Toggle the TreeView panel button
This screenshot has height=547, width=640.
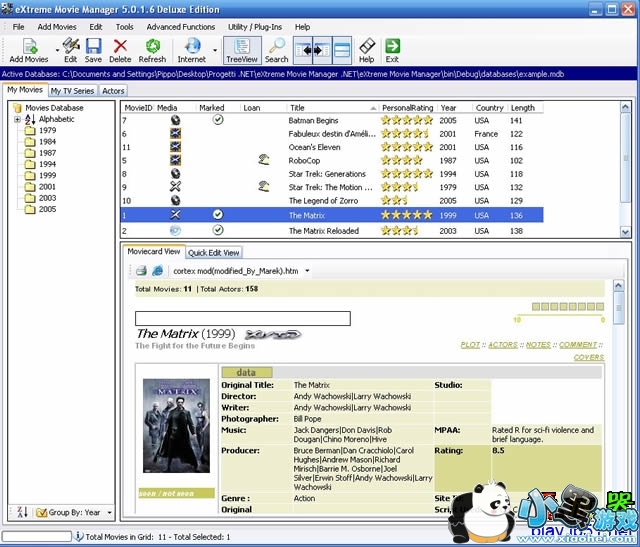pyautogui.click(x=240, y=48)
